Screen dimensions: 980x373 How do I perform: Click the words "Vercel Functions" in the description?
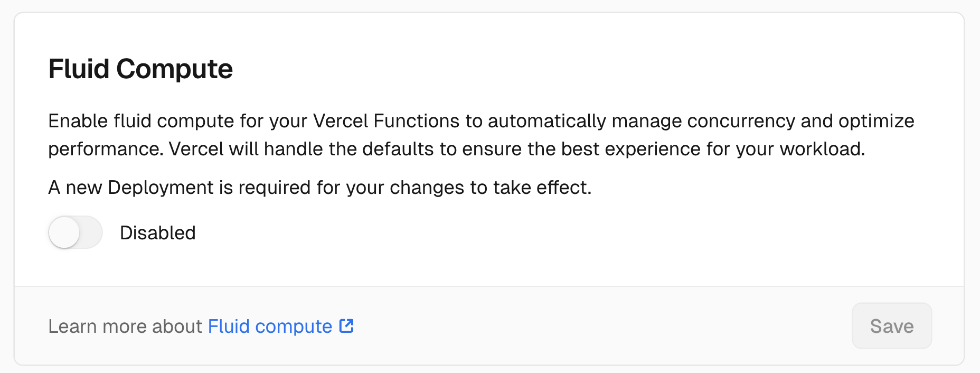pos(386,121)
